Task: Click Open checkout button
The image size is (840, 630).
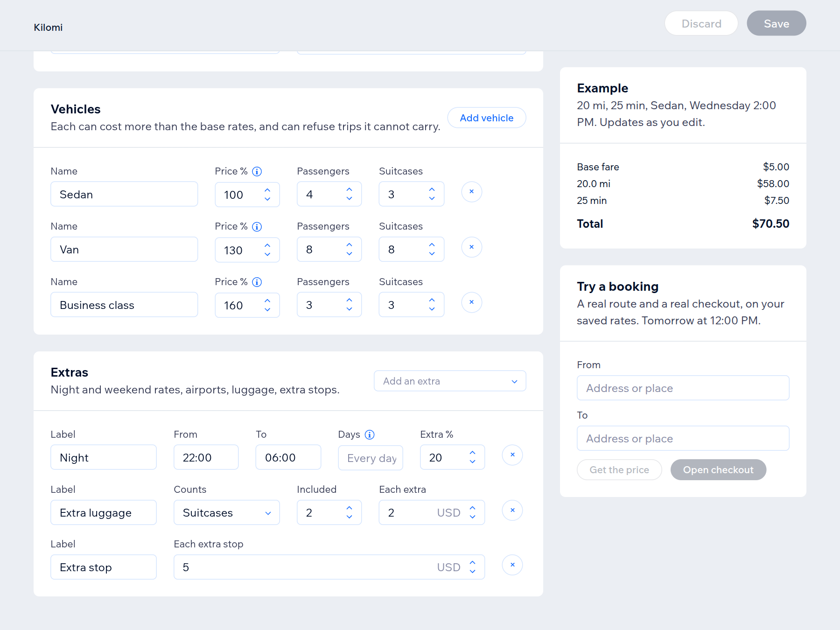Action: tap(718, 469)
